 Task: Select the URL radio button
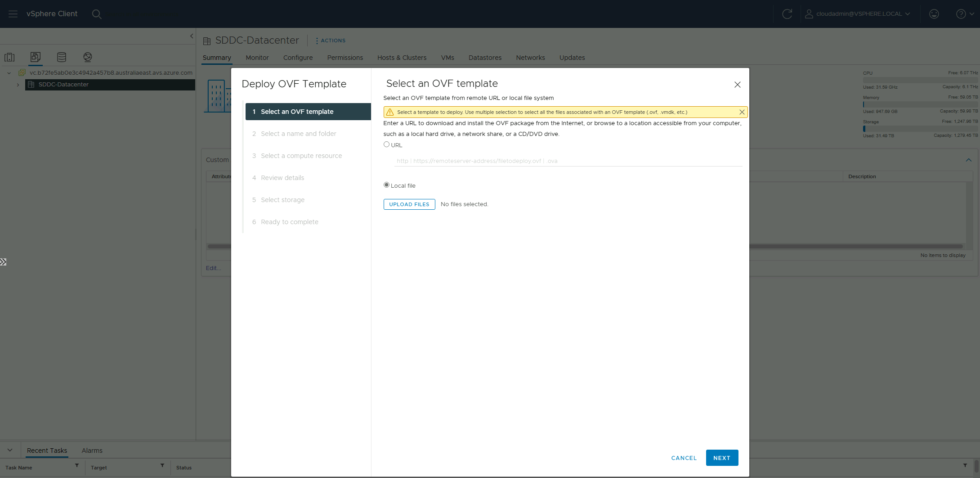386,144
